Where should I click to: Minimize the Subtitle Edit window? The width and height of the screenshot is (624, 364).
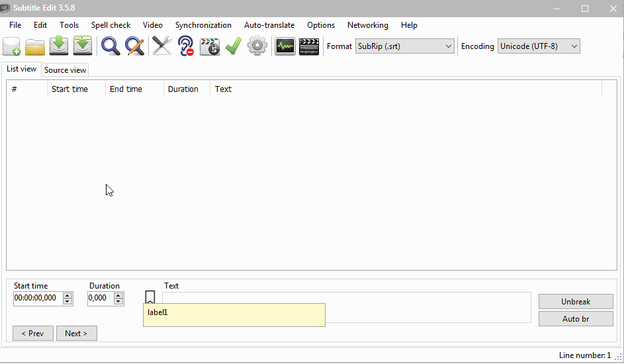(557, 9)
